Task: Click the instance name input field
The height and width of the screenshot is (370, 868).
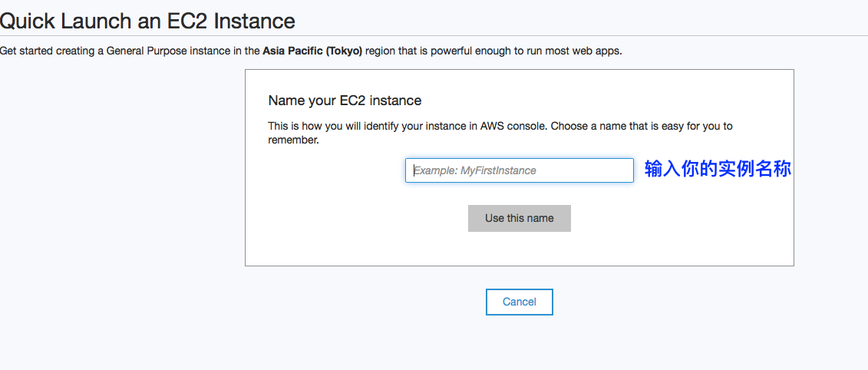Action: [520, 170]
